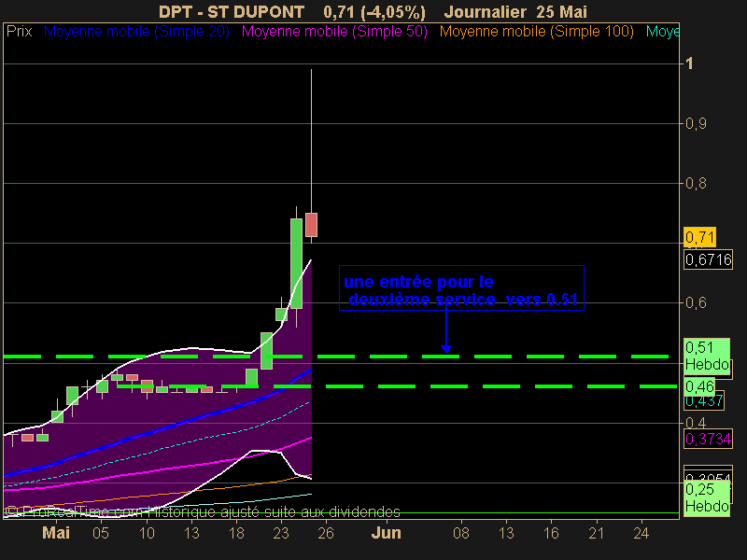Click the 0,9 price scale label
Image resolution: width=747 pixels, height=560 pixels.
point(696,124)
